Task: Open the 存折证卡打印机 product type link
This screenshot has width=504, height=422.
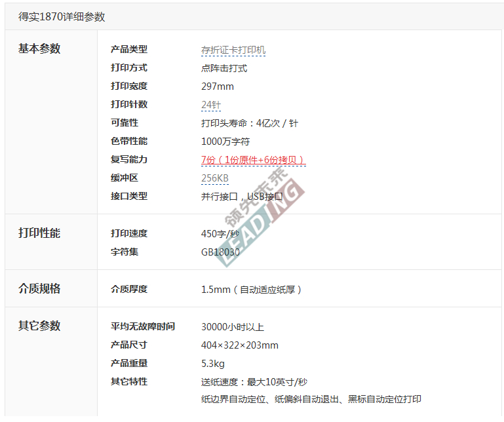Action: tap(233, 50)
